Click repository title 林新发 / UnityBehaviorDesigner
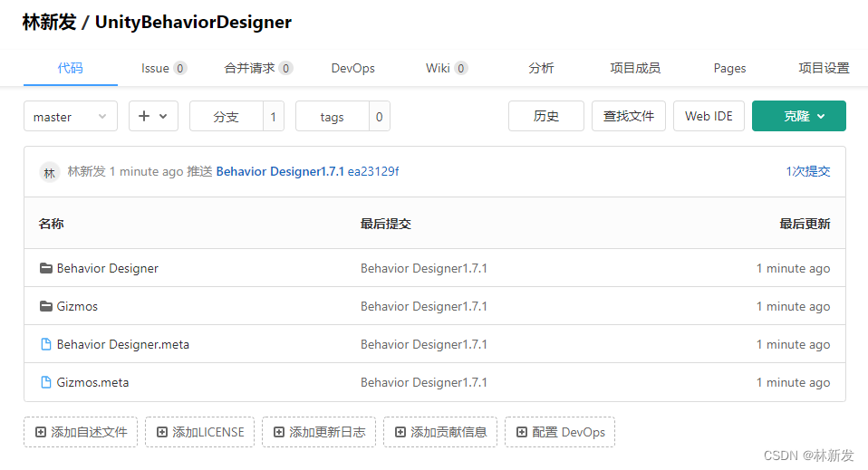868x470 pixels. click(x=158, y=22)
